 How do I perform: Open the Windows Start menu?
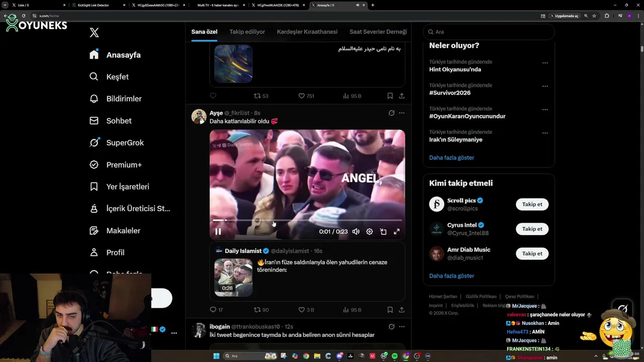(x=216, y=356)
